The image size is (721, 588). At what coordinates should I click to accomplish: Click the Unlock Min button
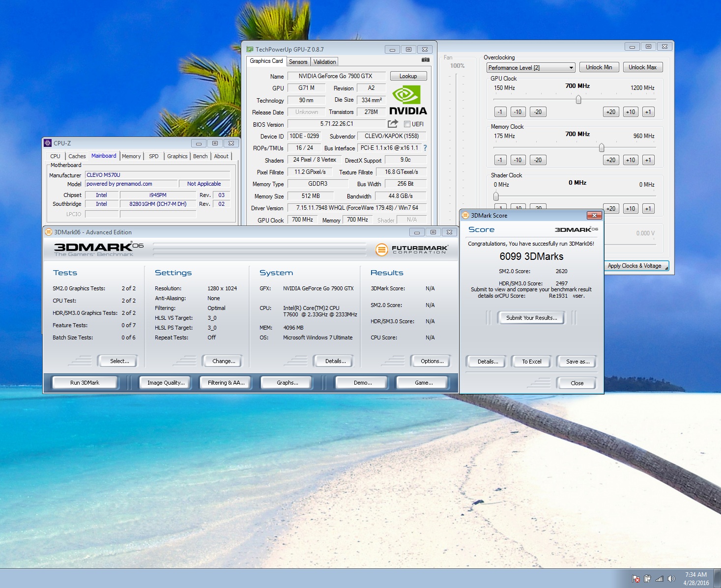(x=599, y=67)
